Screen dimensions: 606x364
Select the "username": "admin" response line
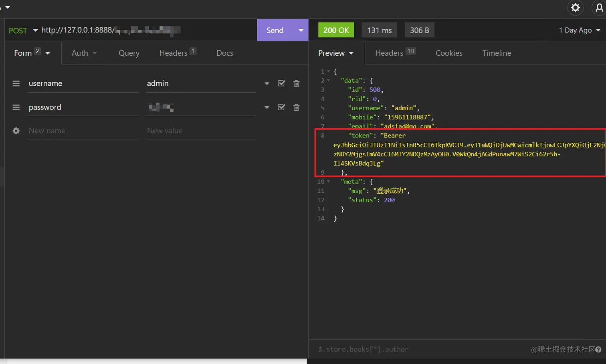tap(384, 108)
